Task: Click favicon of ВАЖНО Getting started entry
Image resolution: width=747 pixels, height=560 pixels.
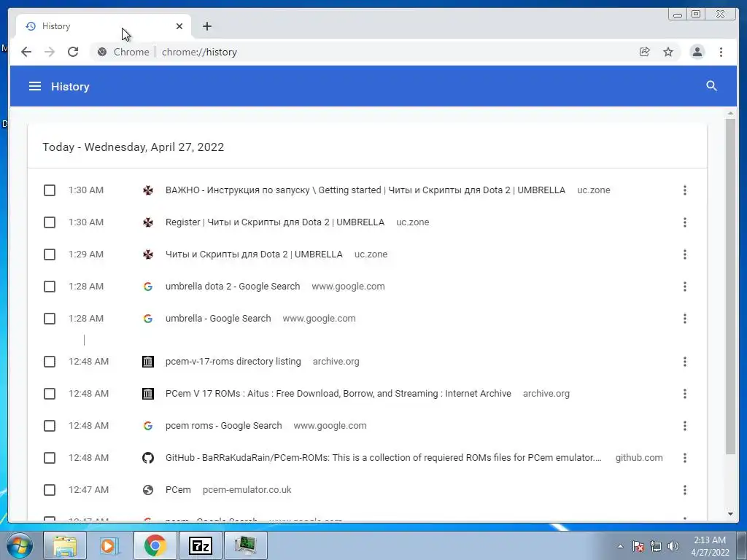Action: pos(148,190)
